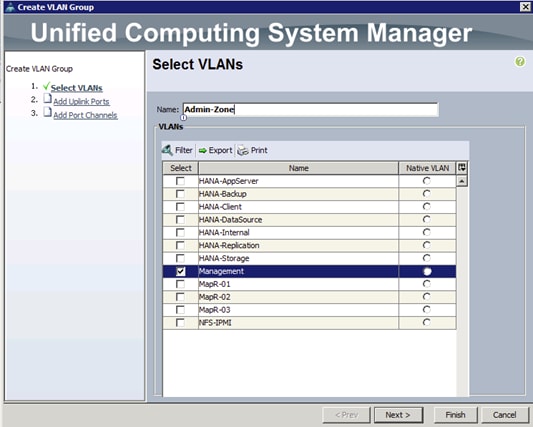This screenshot has height=427, width=533.
Task: Check the HANA-Client checkbox
Action: tap(180, 207)
